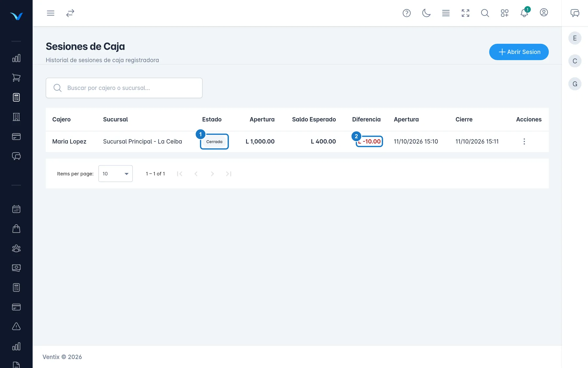Open the hamburger menu in top bar
The width and height of the screenshot is (588, 368).
tap(50, 13)
